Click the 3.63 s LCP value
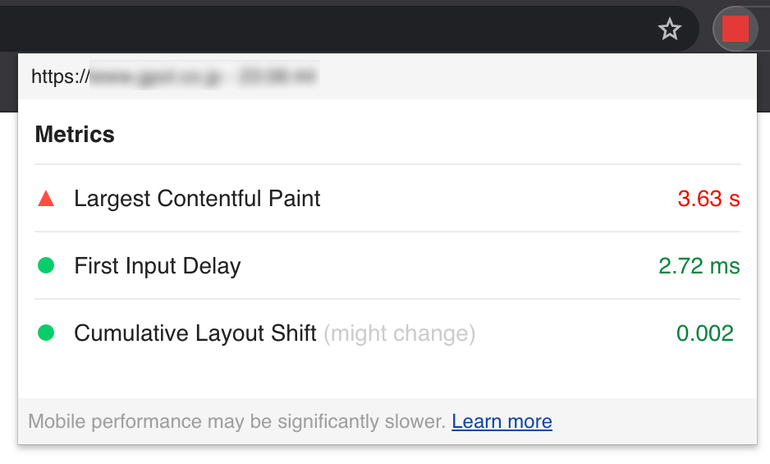The height and width of the screenshot is (464, 770). click(709, 199)
